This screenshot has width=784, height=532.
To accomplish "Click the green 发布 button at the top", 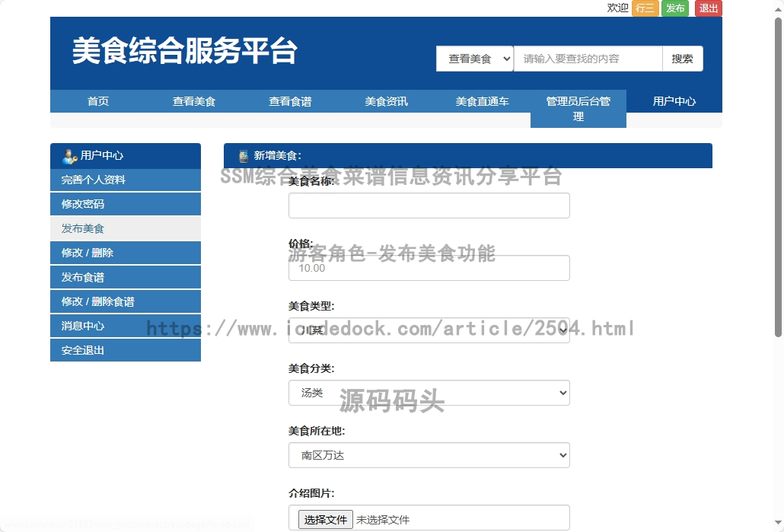I will click(x=675, y=8).
